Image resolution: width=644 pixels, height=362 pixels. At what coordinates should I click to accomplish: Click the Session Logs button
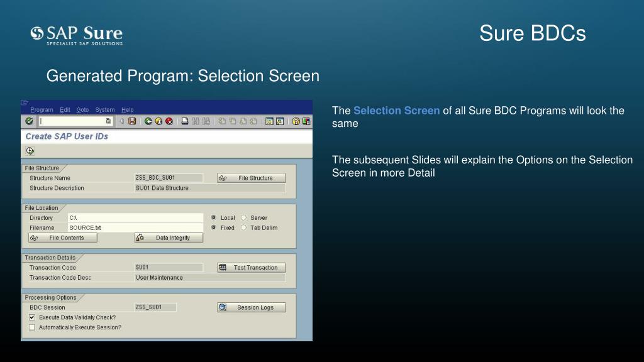pos(252,307)
